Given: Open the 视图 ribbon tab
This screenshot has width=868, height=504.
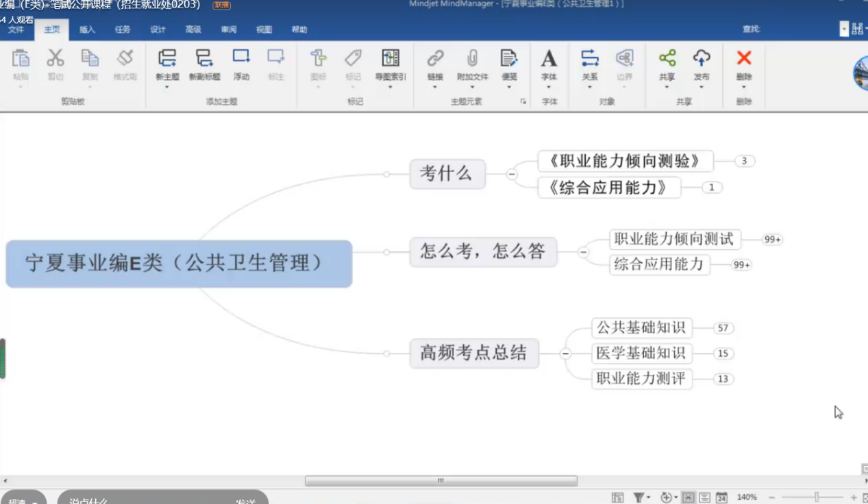Looking at the screenshot, I should [x=264, y=29].
